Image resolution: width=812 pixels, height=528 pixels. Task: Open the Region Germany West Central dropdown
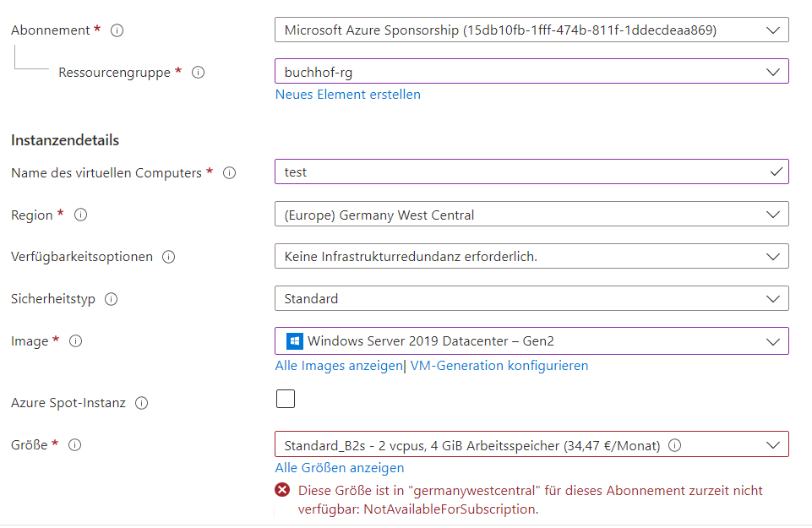[531, 215]
